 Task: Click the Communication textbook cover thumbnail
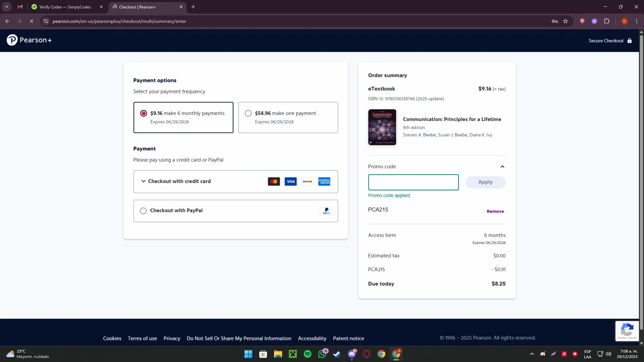point(382,127)
